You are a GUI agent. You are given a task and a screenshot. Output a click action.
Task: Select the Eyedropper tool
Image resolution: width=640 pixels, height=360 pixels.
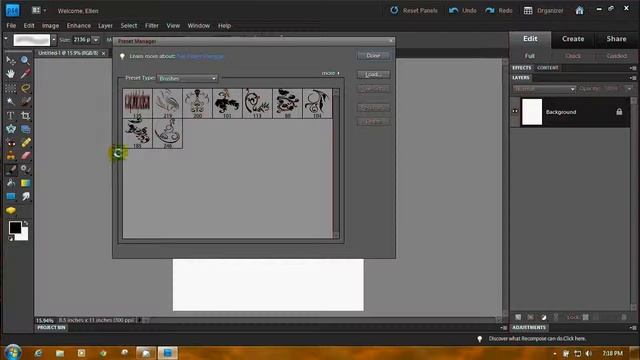25,74
